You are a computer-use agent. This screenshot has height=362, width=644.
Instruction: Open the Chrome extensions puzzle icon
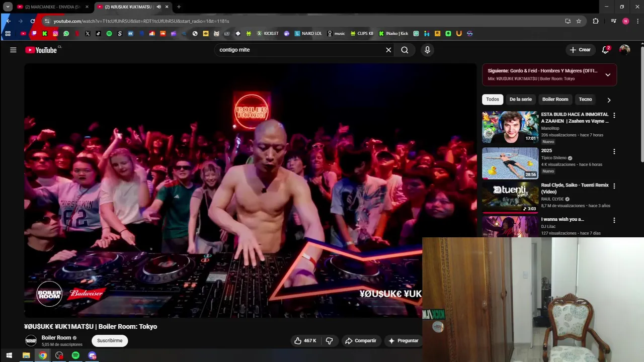[596, 21]
